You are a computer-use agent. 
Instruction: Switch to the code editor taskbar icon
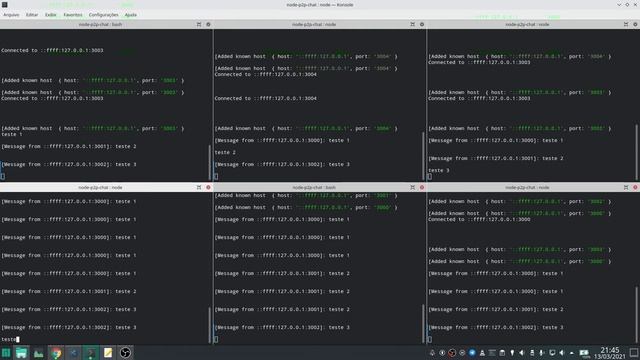(73, 353)
